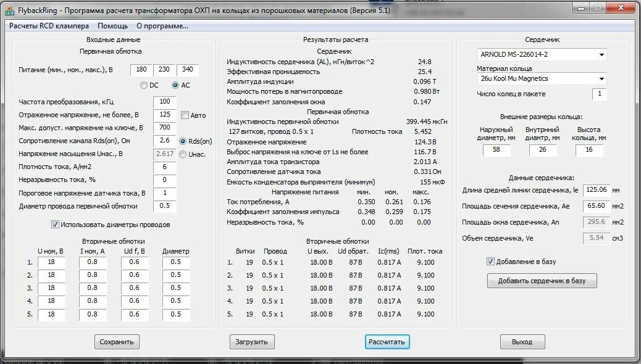Click the Сопротивление датчика тока value 0.331 Ом
Screen dimensions: 641x364
[x=427, y=172]
